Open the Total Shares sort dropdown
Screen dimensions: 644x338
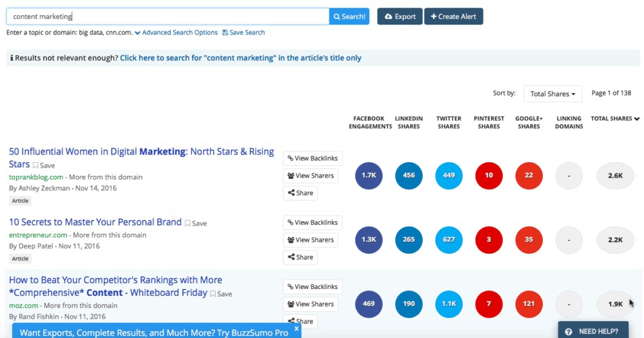coord(553,94)
